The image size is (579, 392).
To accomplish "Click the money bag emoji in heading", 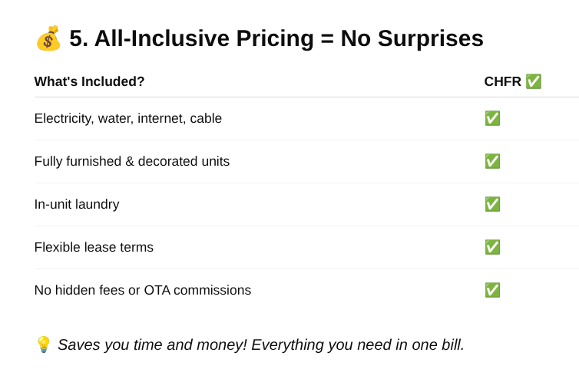I will pos(48,38).
